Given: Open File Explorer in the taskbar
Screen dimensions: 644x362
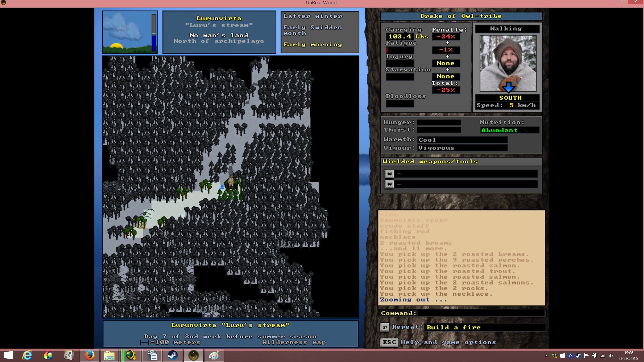Looking at the screenshot, I should coord(109,355).
